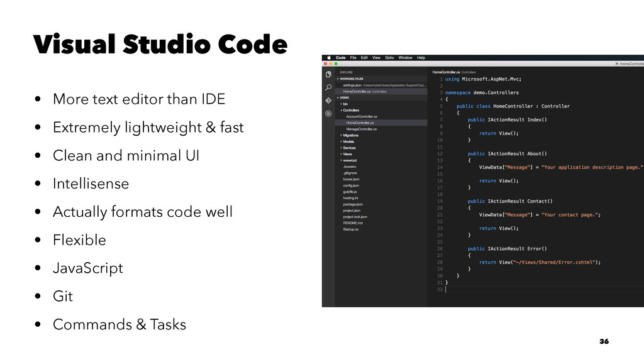Image resolution: width=644 pixels, height=362 pixels.
Task: Click 'public IActionResult About()' line
Action: pyautogui.click(x=508, y=154)
